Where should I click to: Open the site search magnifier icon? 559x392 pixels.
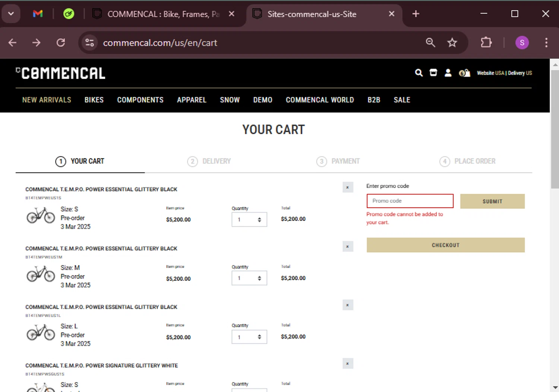coord(419,73)
